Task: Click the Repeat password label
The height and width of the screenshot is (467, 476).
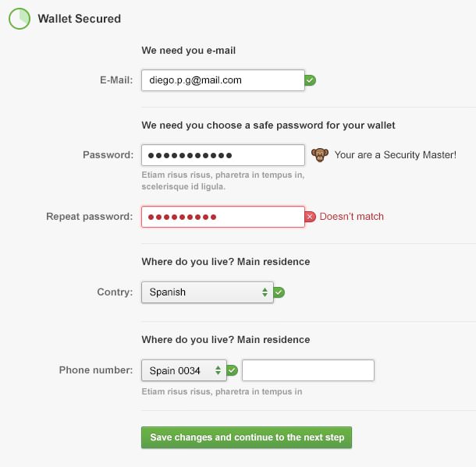Action: [x=89, y=217]
